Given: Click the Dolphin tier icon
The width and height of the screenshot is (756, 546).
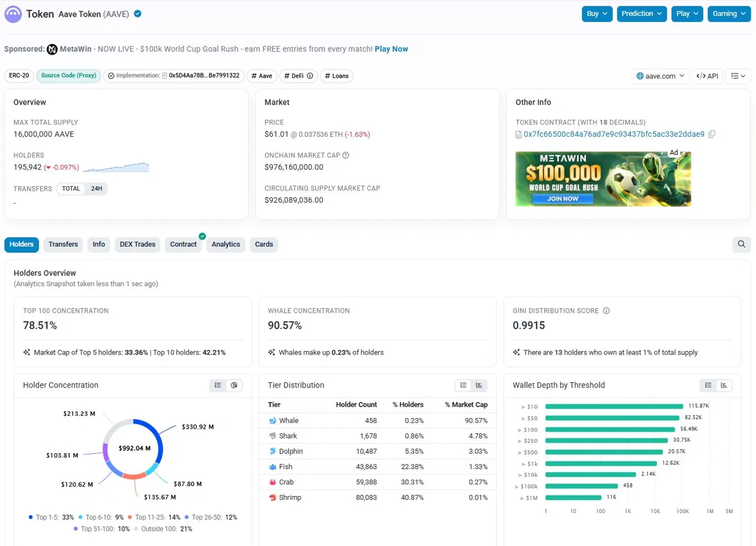Looking at the screenshot, I should click(x=272, y=451).
